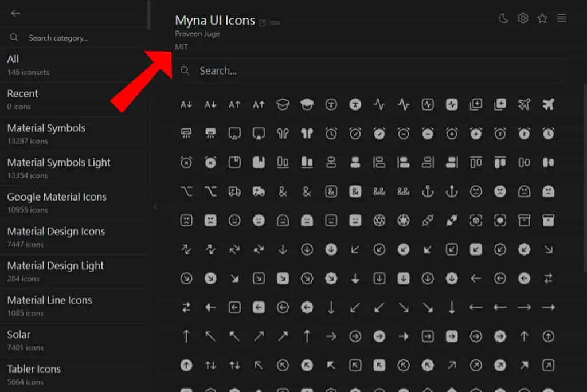This screenshot has width=587, height=392.
Task: Pick the outlined anchor icon
Action: [428, 191]
